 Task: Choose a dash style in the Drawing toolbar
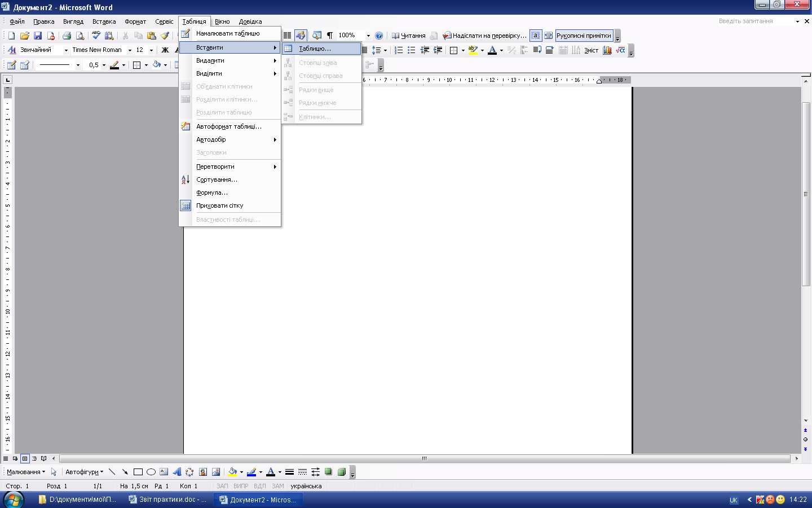(302, 472)
